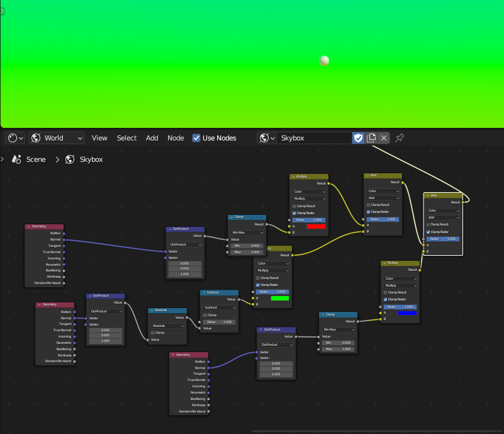Screen dimensions: 504x434
Task: Open the Subtract operation dropdown
Action: (x=218, y=308)
